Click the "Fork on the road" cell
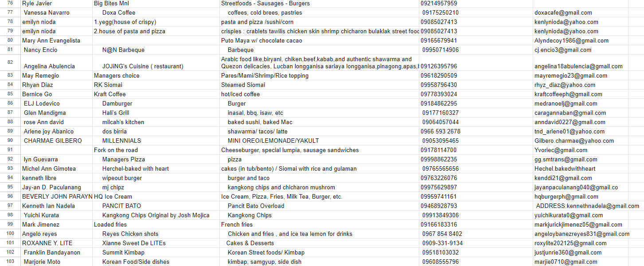 click(116, 150)
